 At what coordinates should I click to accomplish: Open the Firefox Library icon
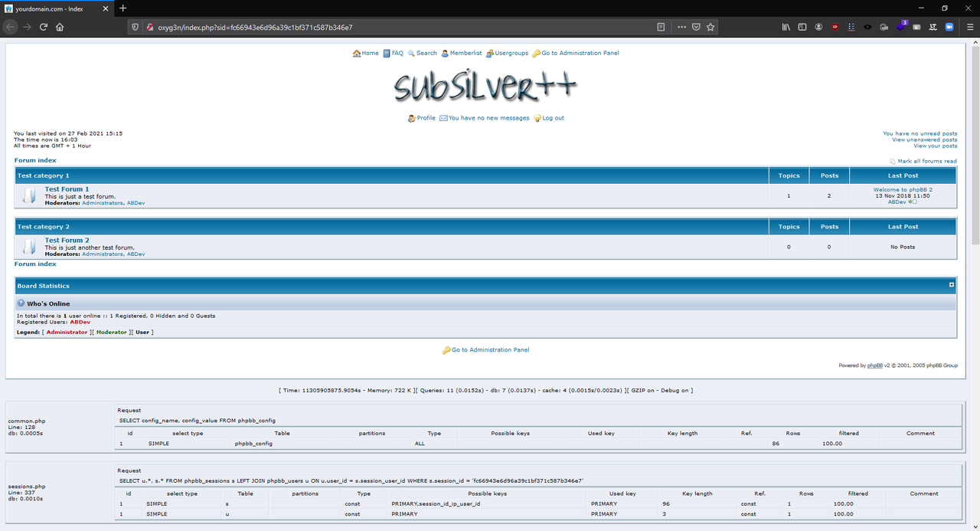point(786,27)
